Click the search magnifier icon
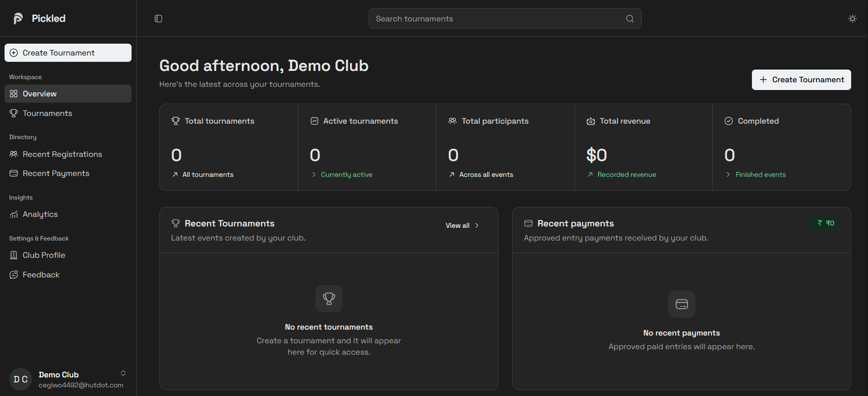This screenshot has width=868, height=396. click(630, 19)
